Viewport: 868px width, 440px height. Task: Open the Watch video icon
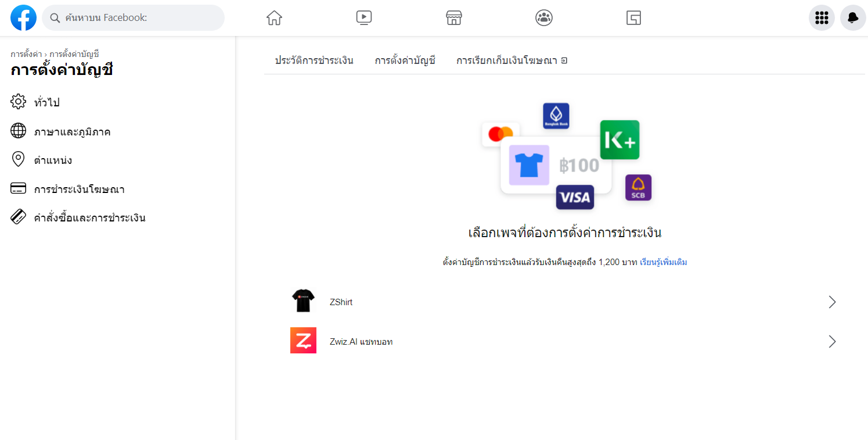pos(364,18)
